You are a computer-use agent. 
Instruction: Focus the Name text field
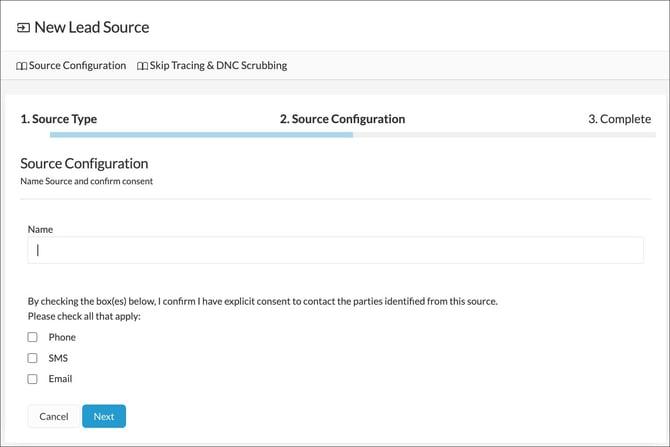[335, 250]
